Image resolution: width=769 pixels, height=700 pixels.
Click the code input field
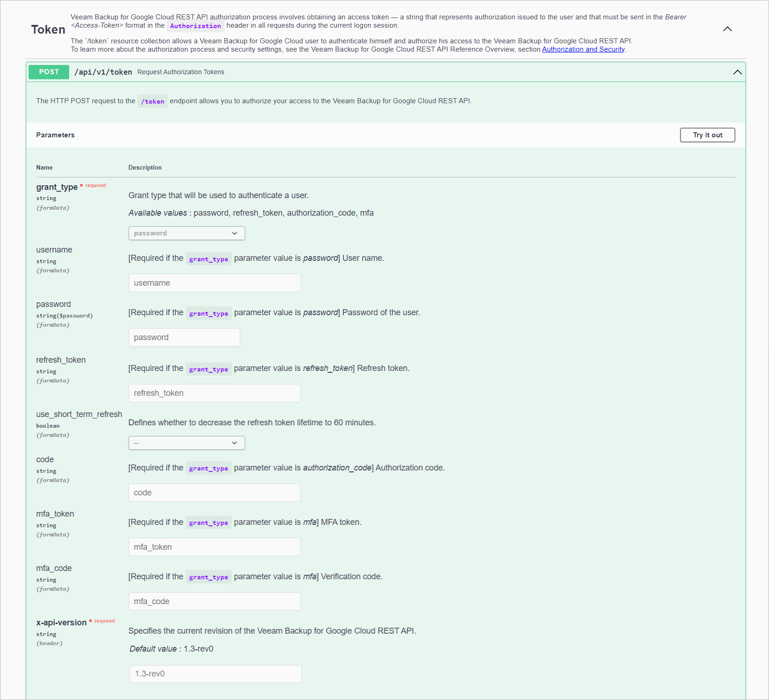coord(215,493)
